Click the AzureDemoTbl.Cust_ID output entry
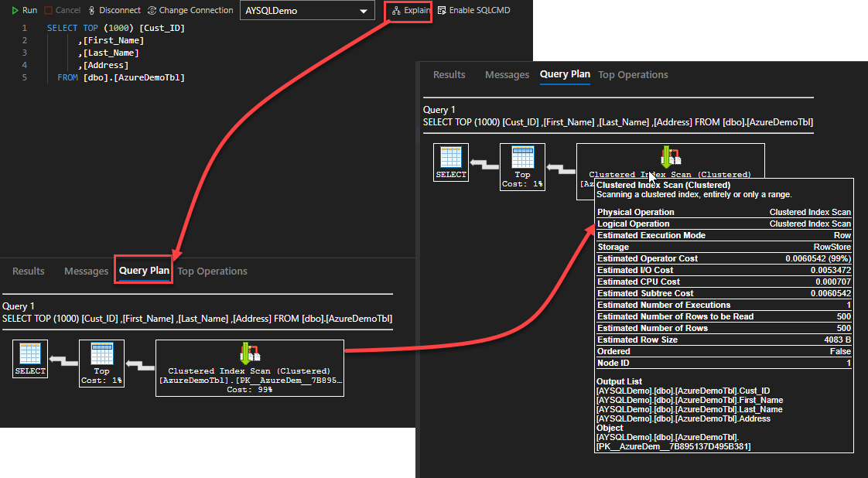Image resolution: width=868 pixels, height=478 pixels. pyautogui.click(x=683, y=391)
